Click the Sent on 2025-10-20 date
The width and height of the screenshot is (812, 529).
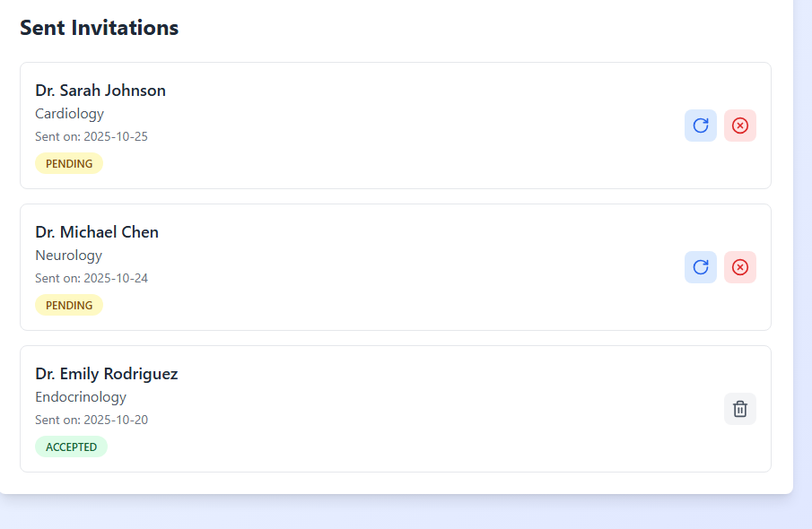coord(92,420)
